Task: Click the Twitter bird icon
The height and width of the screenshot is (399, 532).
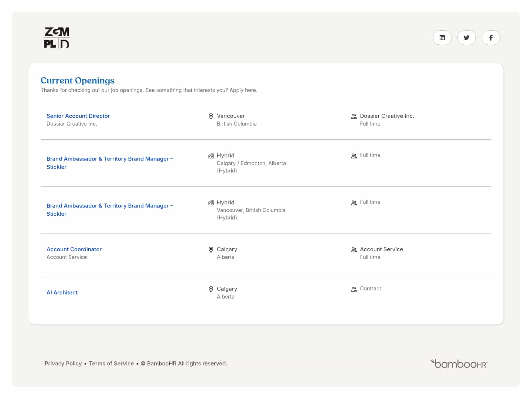Action: (467, 37)
